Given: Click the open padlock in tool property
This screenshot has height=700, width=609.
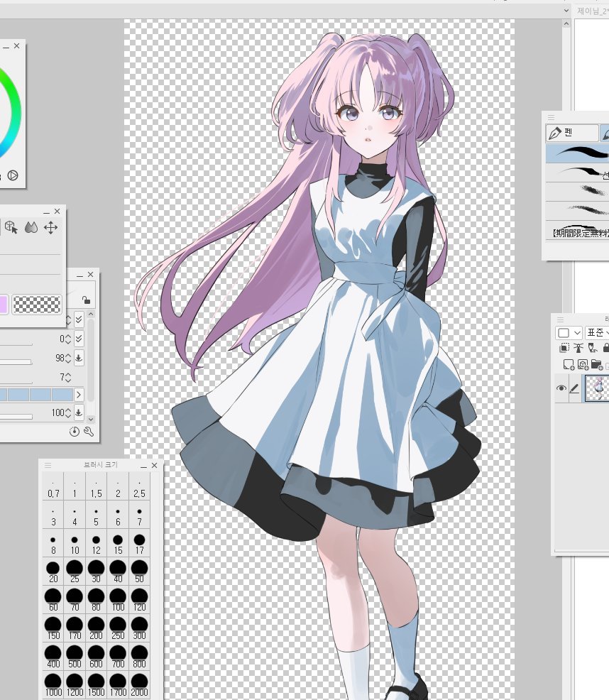Looking at the screenshot, I should point(86,300).
